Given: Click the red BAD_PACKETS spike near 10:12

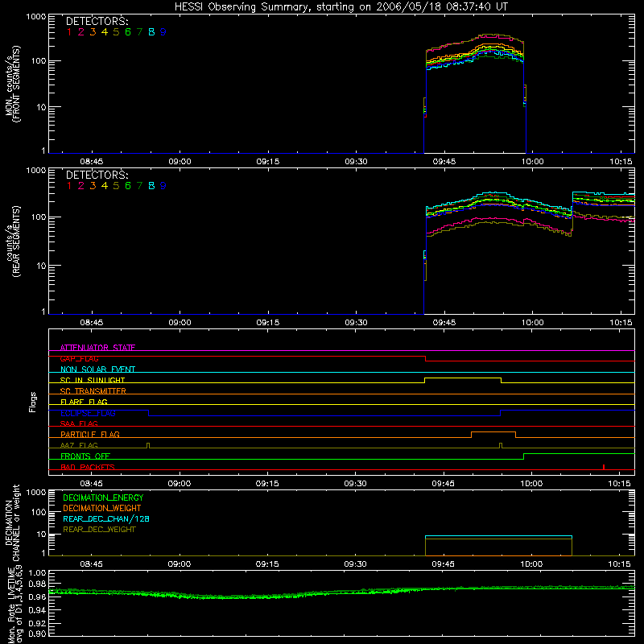Looking at the screenshot, I should coord(603,467).
